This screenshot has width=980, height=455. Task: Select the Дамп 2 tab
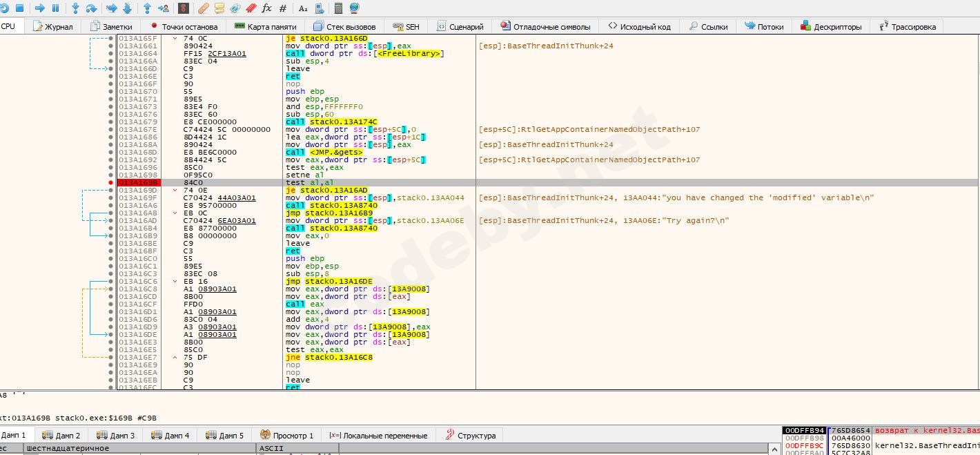61,436
